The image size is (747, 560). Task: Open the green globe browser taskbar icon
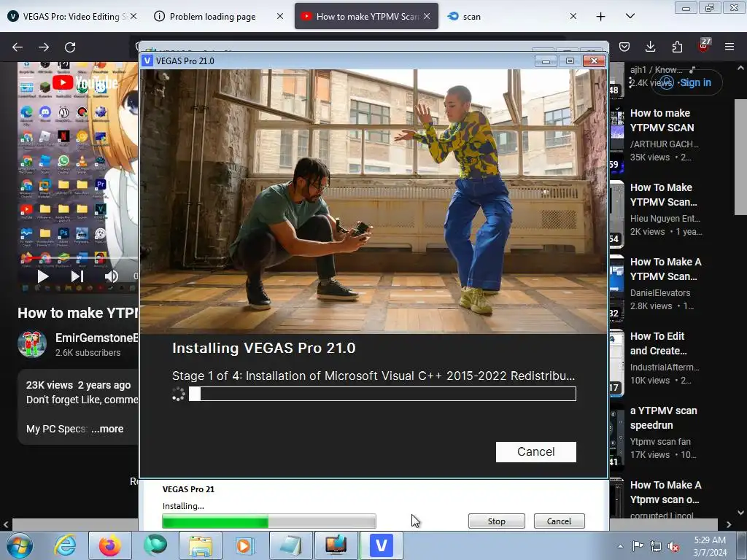coord(155,545)
